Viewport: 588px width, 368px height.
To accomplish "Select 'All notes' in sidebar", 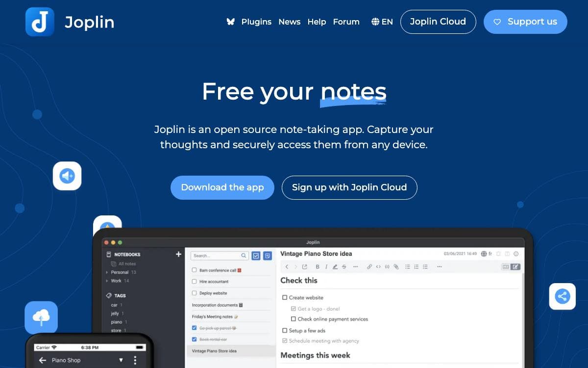I will 123,263.
